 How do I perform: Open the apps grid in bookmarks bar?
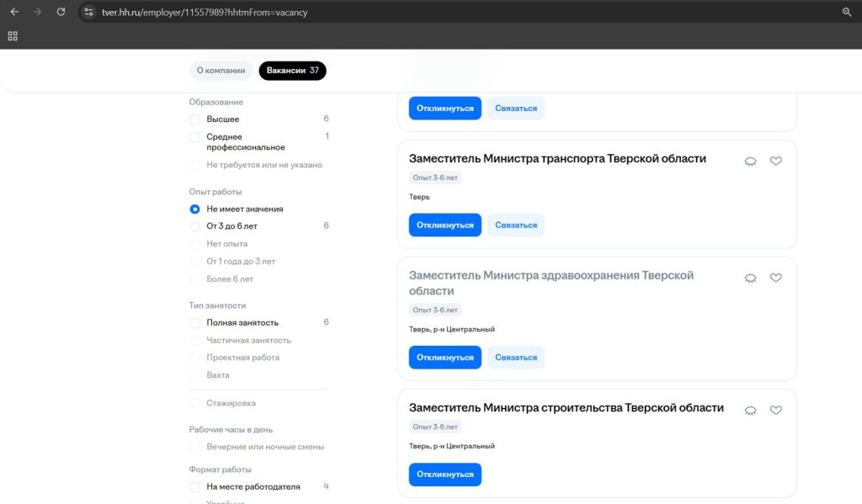(13, 36)
